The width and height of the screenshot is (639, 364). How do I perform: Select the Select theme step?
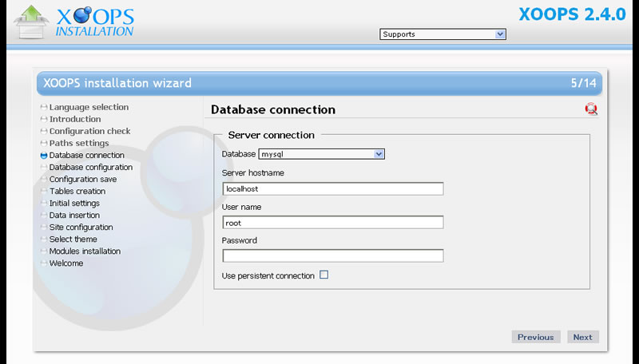click(x=73, y=239)
